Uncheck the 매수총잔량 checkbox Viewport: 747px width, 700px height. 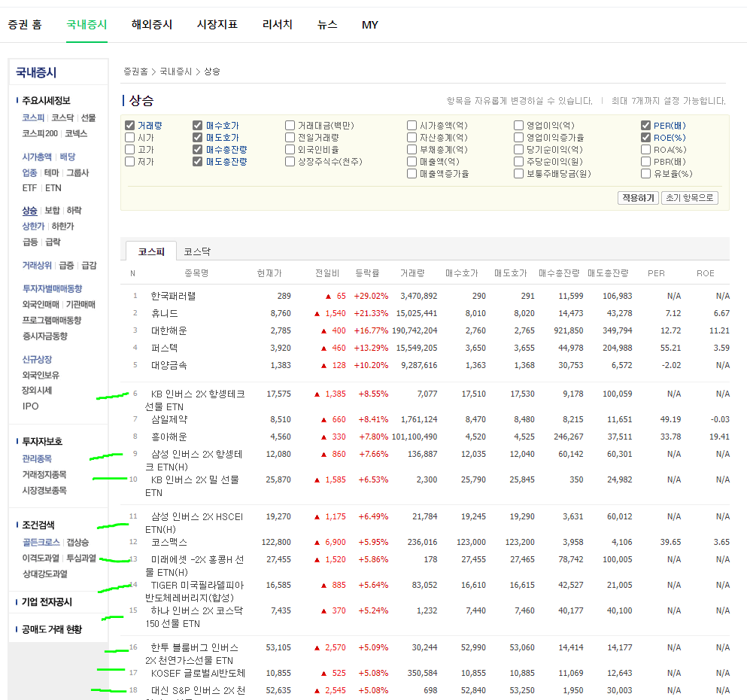pyautogui.click(x=197, y=150)
